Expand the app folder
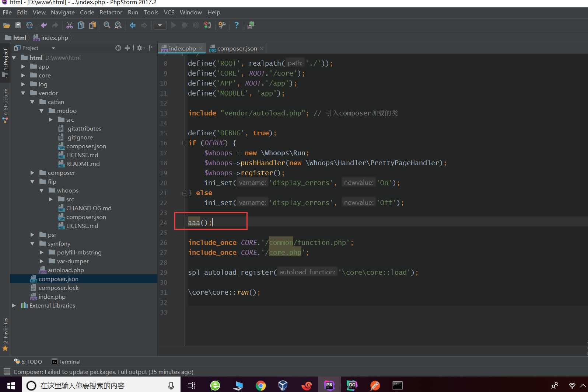Image resolution: width=588 pixels, height=392 pixels. tap(23, 66)
